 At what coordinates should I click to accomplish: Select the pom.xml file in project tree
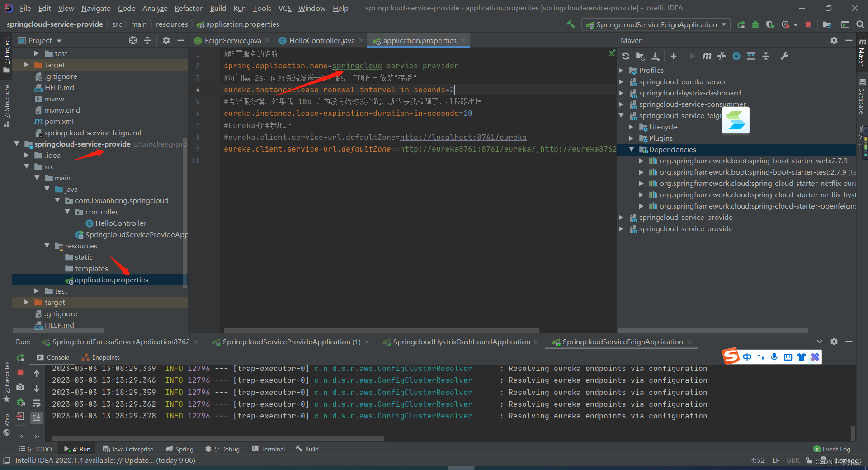click(x=59, y=122)
